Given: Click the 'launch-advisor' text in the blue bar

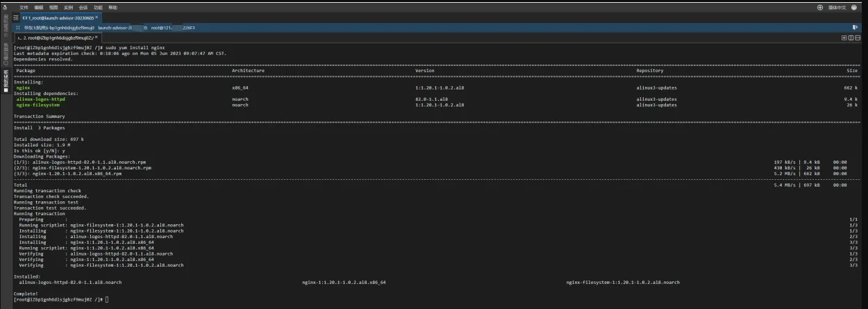Looking at the screenshot, I should (x=122, y=28).
